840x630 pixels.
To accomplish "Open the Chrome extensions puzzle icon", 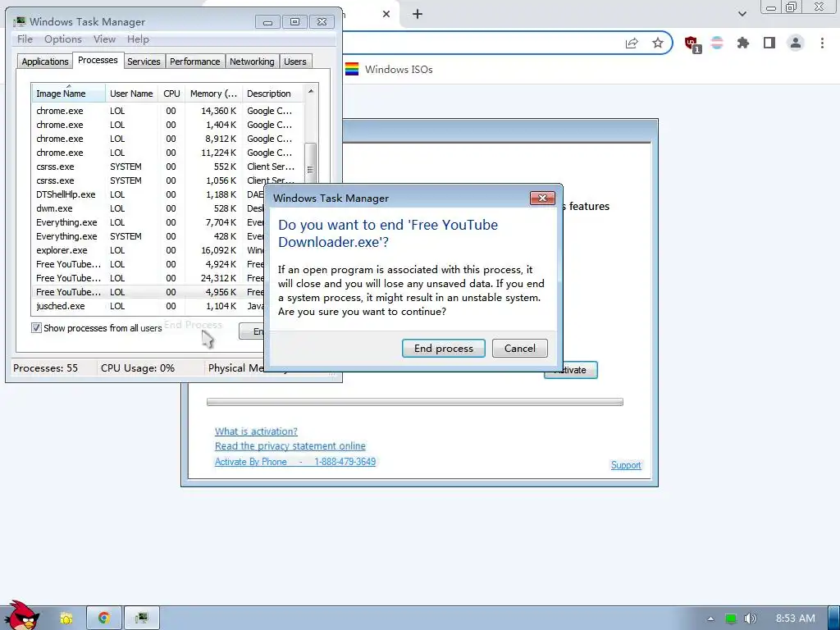I will [743, 43].
